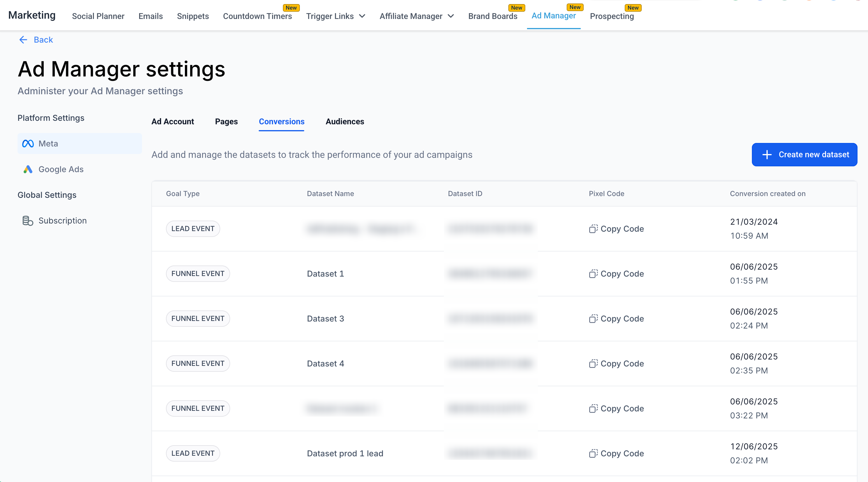Click copy icon for Dataset 4 row
Viewport: 868px width, 482px height.
(x=593, y=363)
